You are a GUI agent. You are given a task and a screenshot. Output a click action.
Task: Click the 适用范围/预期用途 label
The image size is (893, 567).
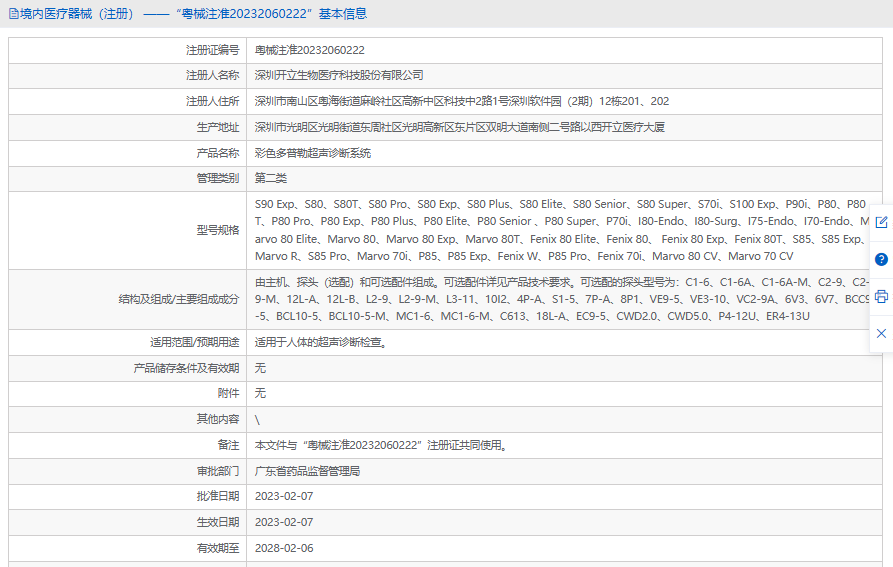[x=195, y=342]
